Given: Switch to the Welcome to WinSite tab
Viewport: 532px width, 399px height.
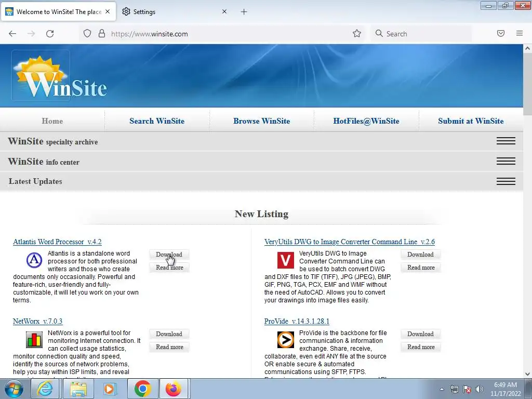Looking at the screenshot, I should [x=59, y=11].
